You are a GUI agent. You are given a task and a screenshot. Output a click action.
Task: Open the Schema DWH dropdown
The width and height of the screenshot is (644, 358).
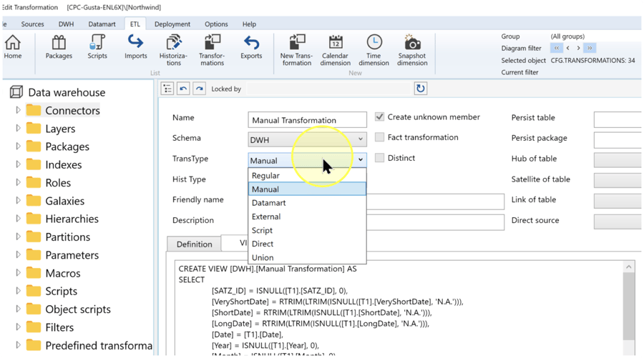(x=307, y=139)
